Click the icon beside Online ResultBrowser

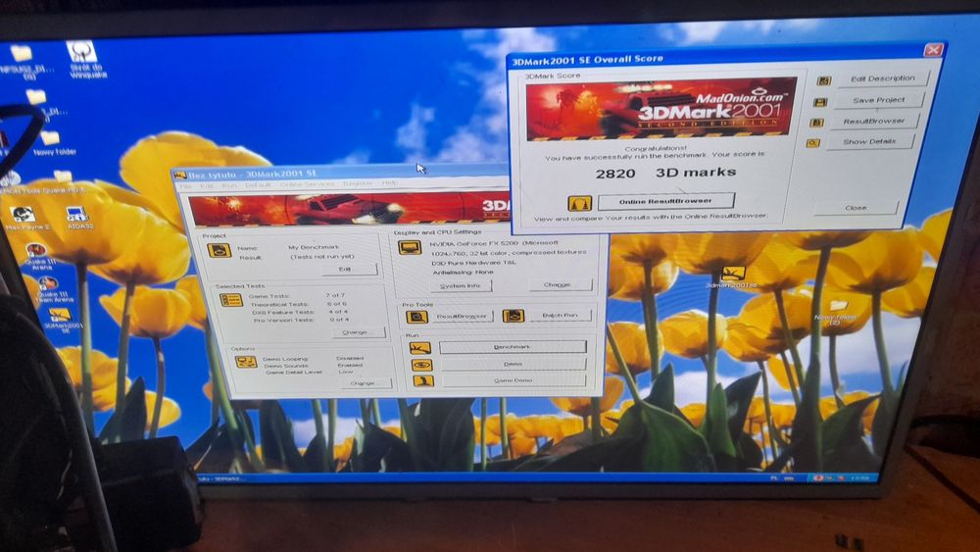579,203
